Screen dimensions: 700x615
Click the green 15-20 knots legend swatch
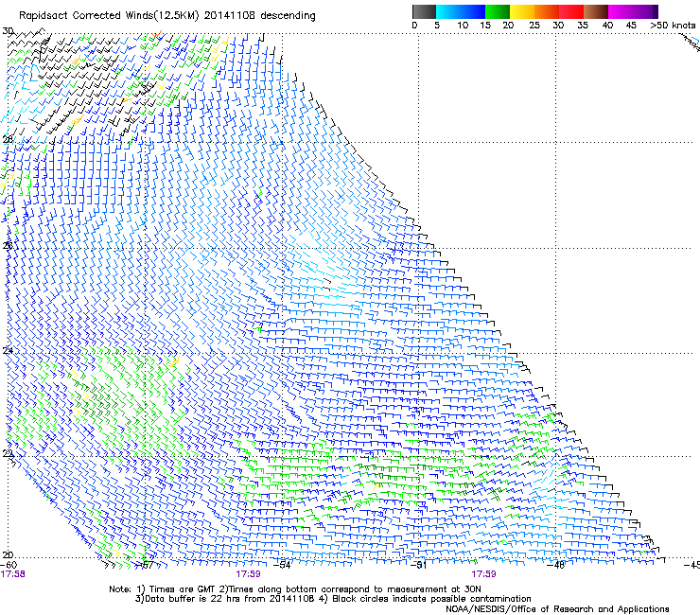[498, 11]
